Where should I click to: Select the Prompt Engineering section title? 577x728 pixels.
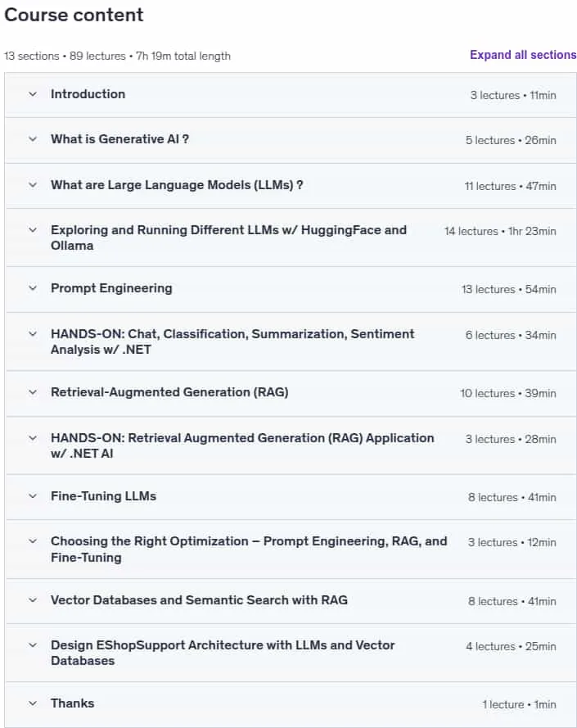[111, 288]
